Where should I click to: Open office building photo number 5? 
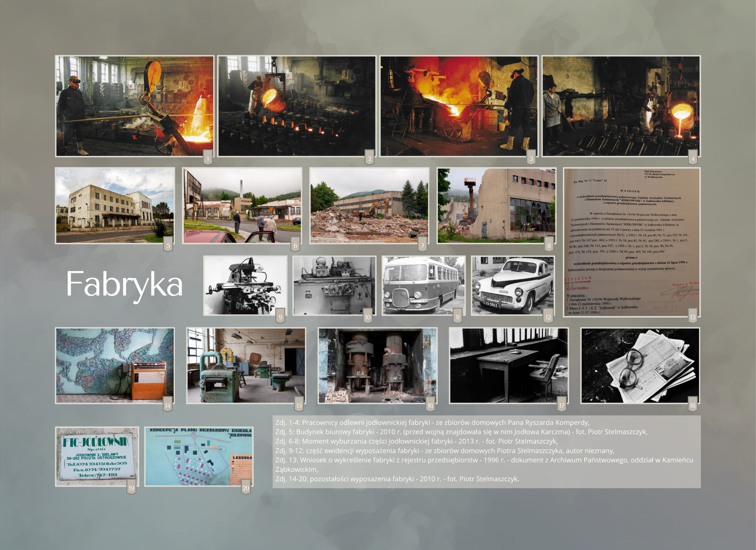[115, 205]
